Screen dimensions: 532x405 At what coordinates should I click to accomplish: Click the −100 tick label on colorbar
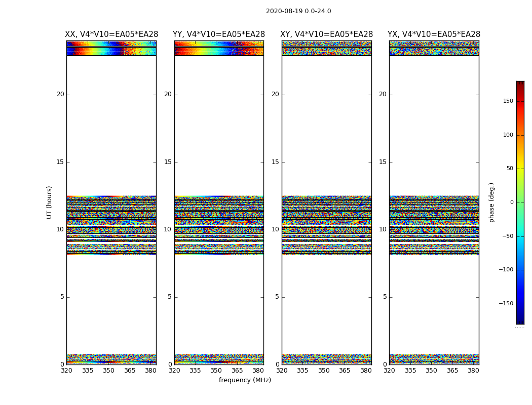[x=506, y=270]
